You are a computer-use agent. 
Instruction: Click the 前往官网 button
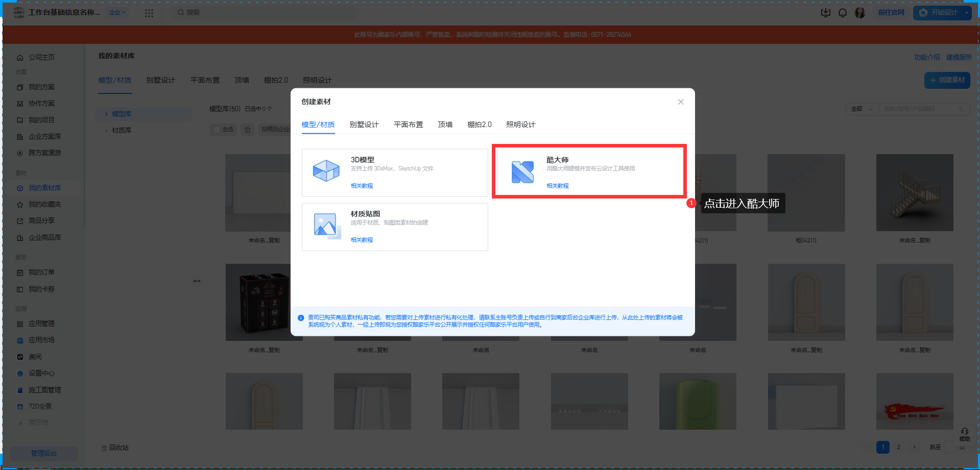891,13
